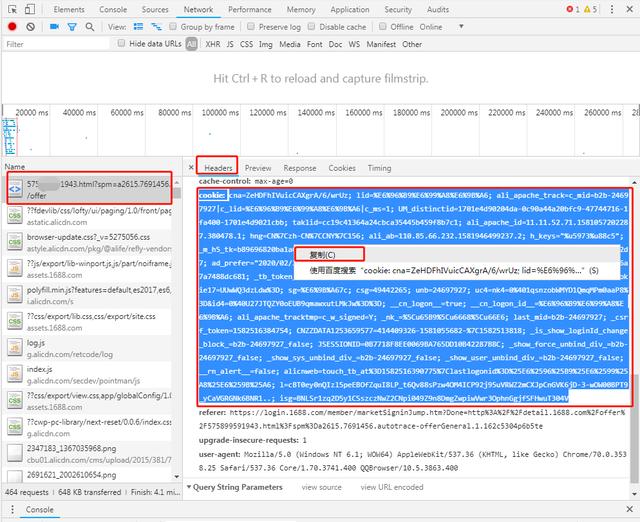
Task: Close the request details pane
Action: [191, 167]
